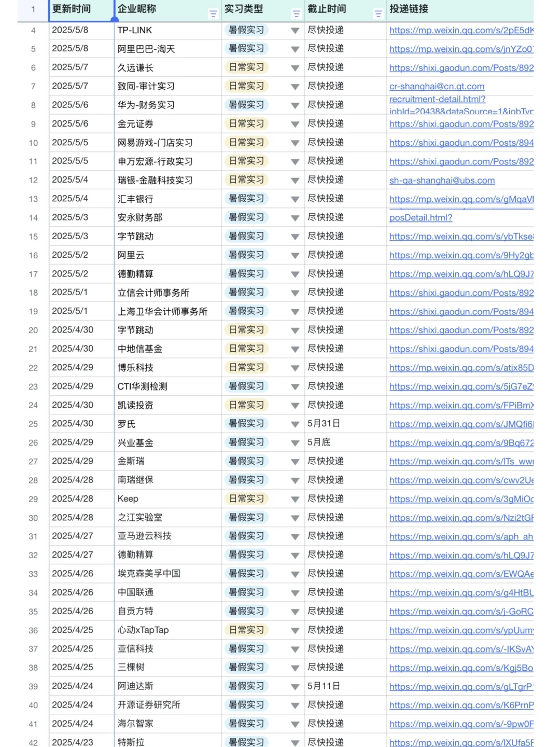Viewport: 560px width, 747px height.
Task: Expand 实习类型 dropdown in 阿迪达斯 row
Action: click(x=295, y=687)
